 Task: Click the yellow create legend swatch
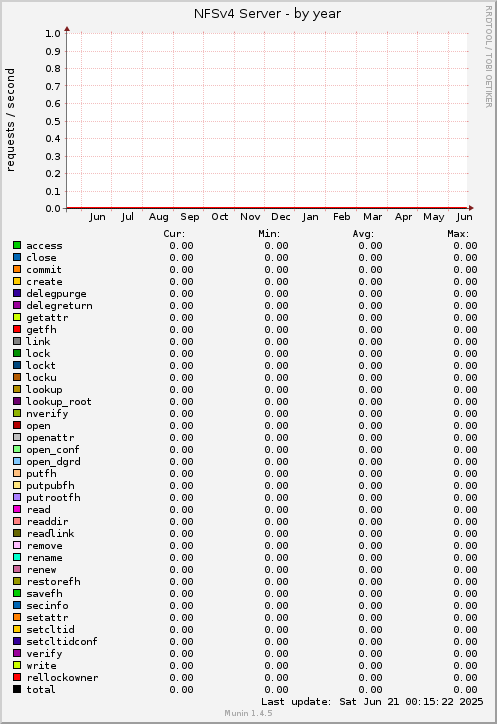(17, 281)
